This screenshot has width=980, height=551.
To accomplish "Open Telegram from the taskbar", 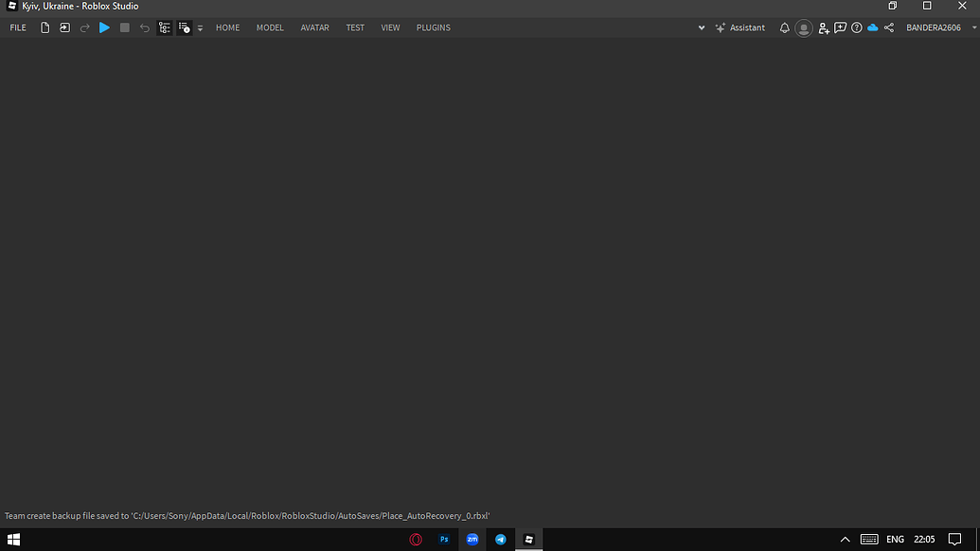I will 501,539.
